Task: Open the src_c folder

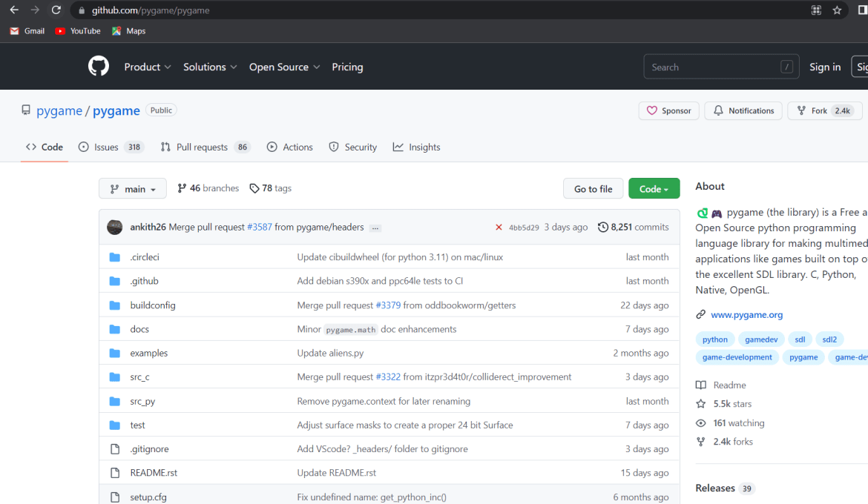Action: point(139,377)
